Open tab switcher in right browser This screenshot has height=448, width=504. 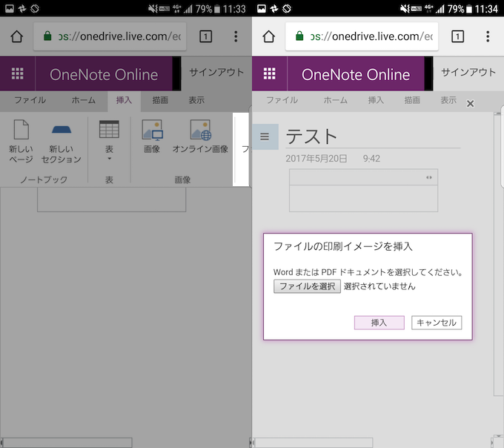458,36
